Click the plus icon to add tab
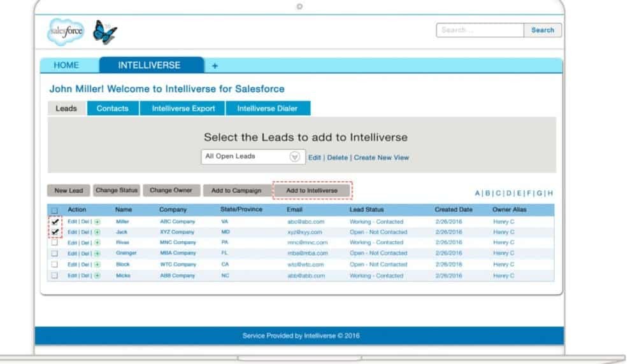 [215, 66]
